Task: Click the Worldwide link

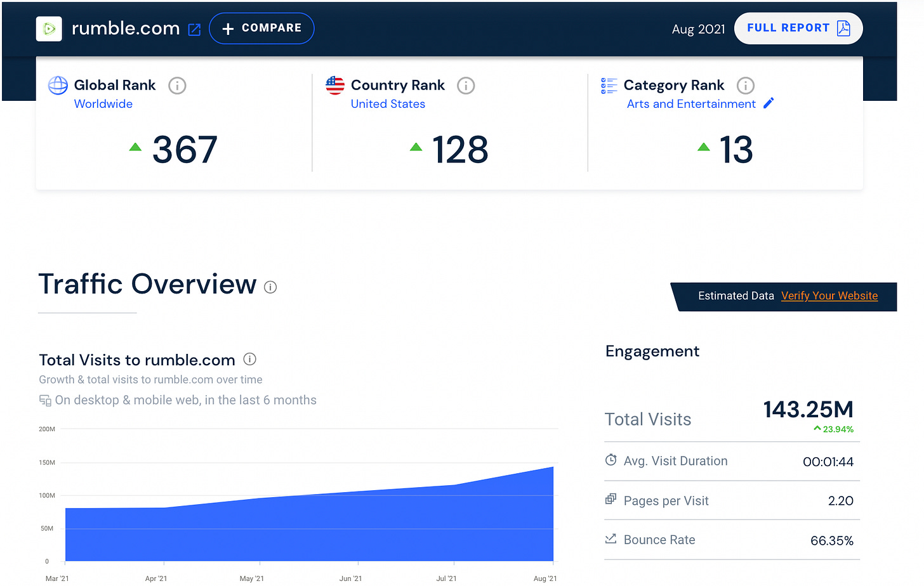Action: click(103, 104)
